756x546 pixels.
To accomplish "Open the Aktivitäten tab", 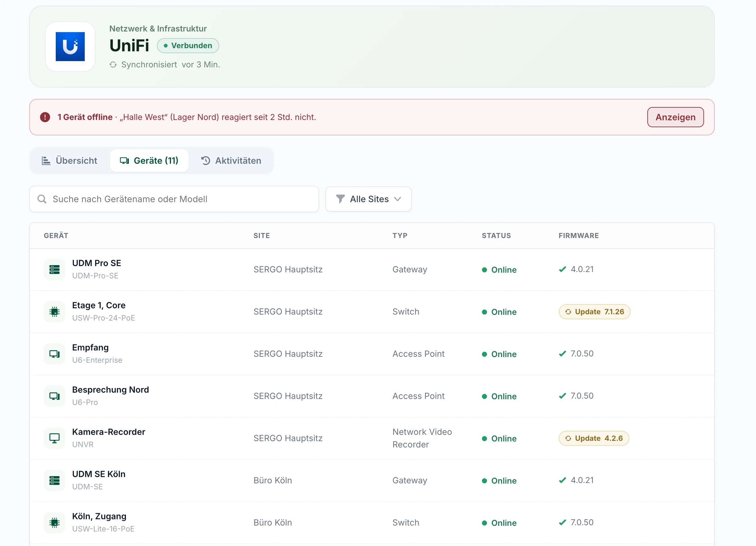I will coord(231,161).
